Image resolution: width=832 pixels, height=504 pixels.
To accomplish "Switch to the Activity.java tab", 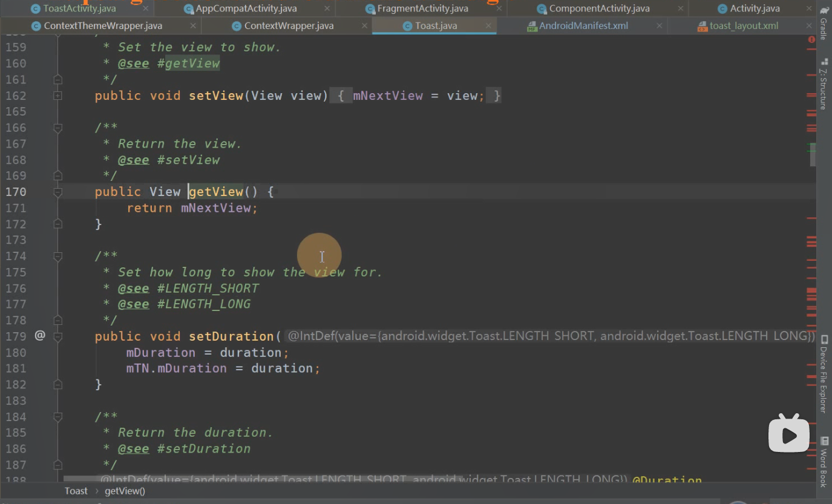I will pos(755,8).
